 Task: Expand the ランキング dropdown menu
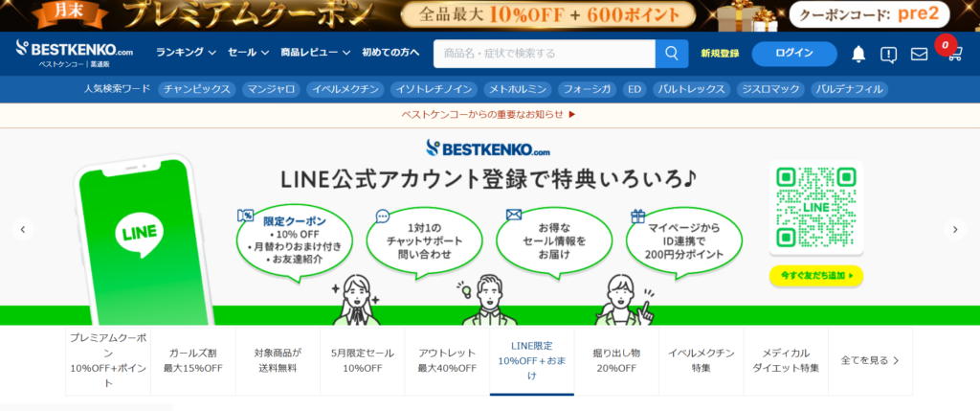(187, 53)
